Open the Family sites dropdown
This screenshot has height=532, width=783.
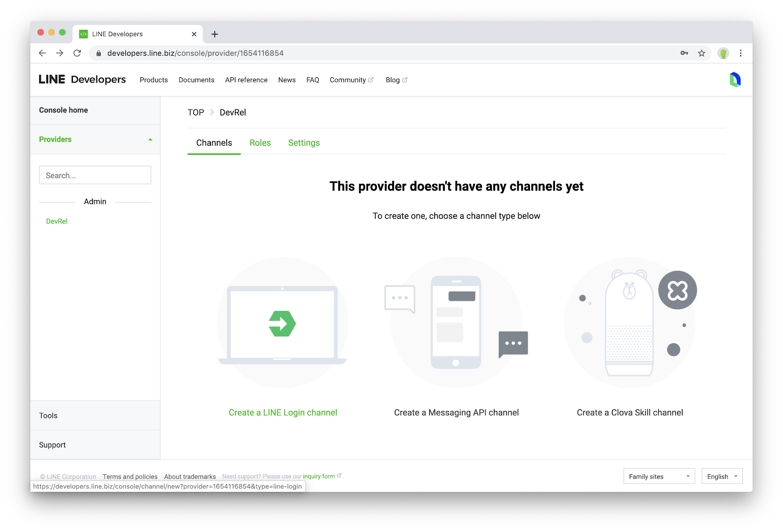(x=659, y=476)
